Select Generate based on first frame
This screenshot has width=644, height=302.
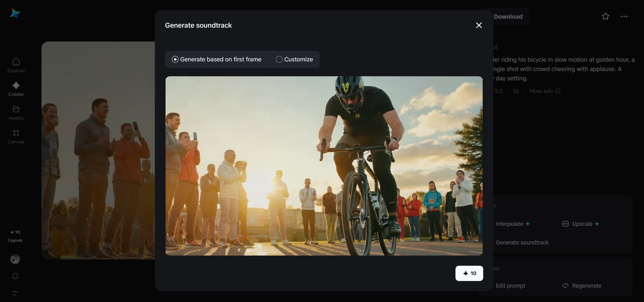coord(175,59)
